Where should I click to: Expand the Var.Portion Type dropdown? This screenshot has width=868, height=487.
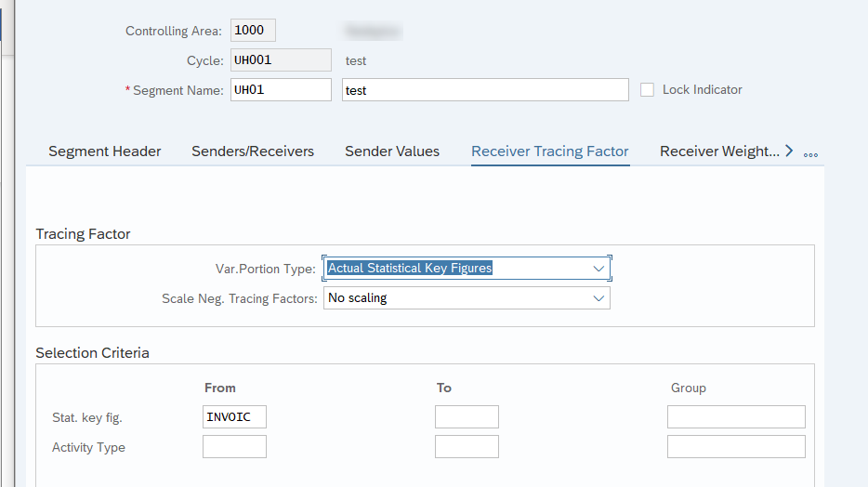coord(598,269)
